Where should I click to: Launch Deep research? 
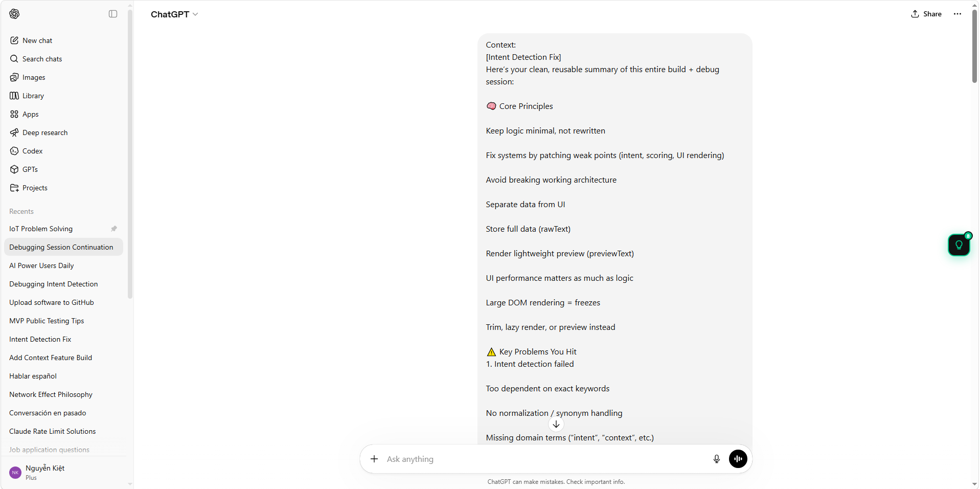[x=45, y=132]
